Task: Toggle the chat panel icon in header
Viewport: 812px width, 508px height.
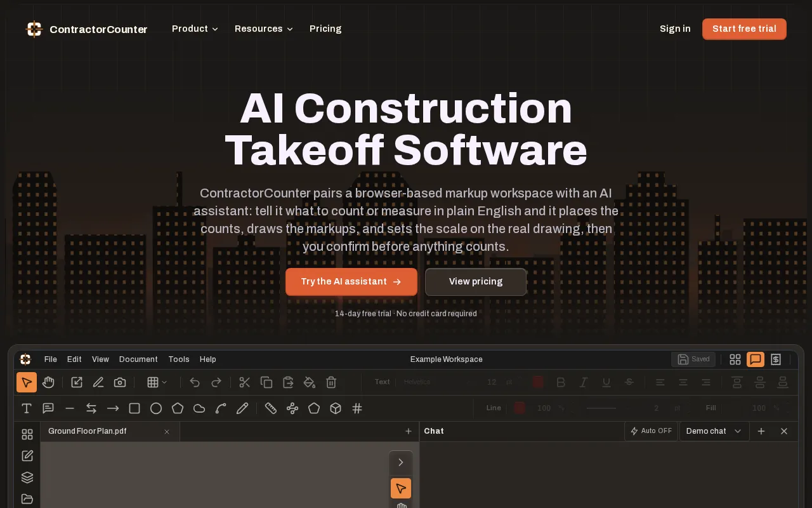Action: 756,359
